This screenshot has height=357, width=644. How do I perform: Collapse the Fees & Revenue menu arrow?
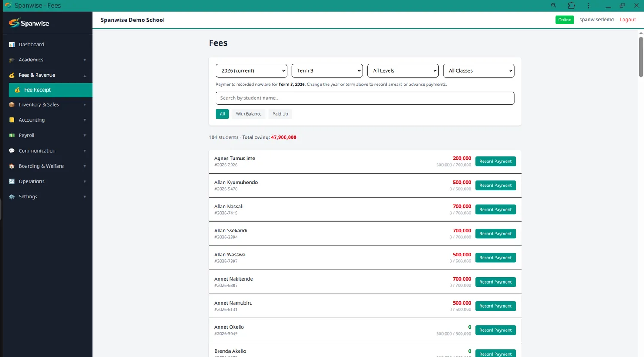(85, 76)
